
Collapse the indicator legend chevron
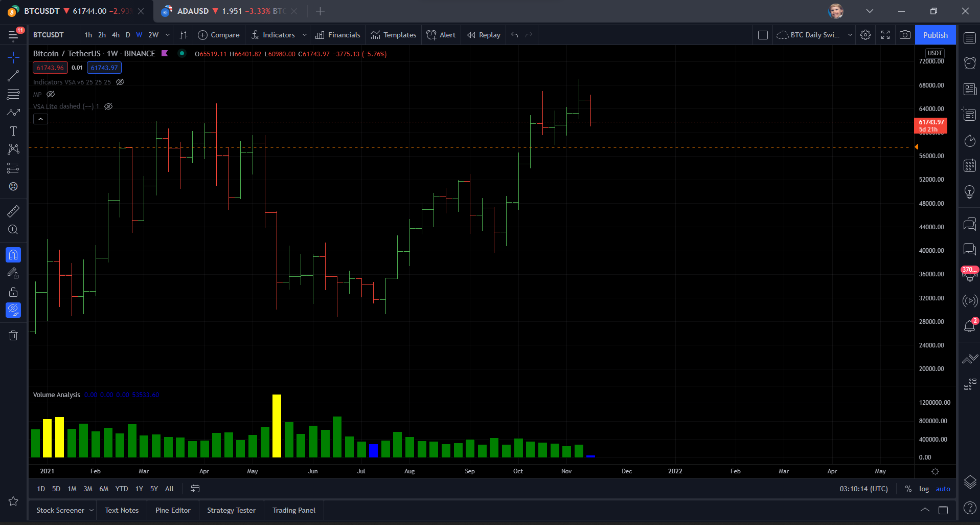click(x=40, y=119)
